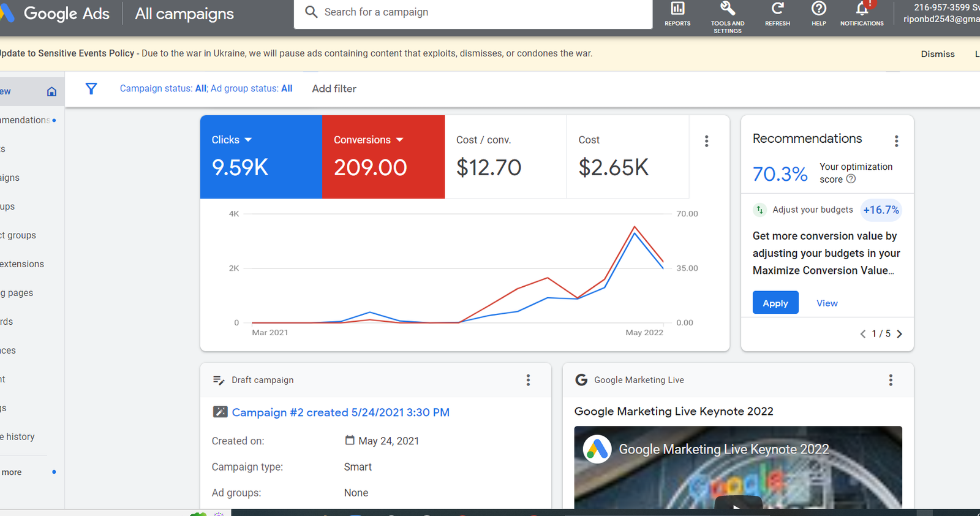Expand the Clicks metric dropdown
This screenshot has height=516, width=980.
coord(248,140)
